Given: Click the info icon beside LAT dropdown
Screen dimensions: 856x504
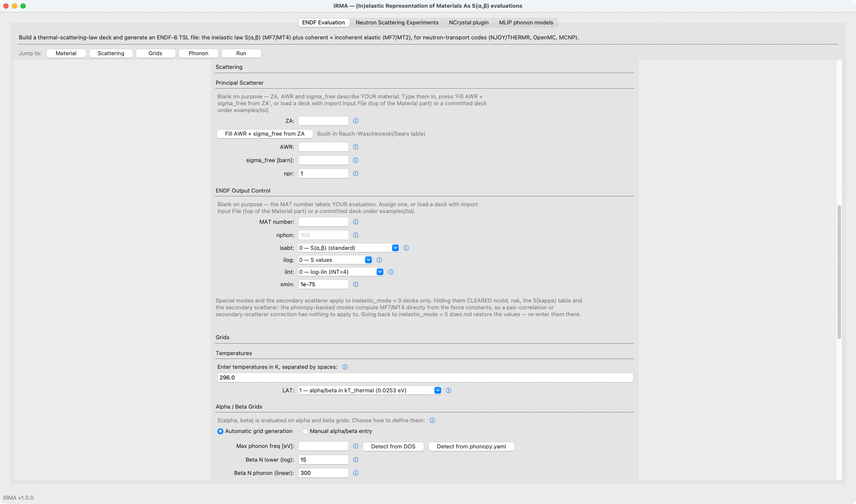Looking at the screenshot, I should [x=449, y=391].
